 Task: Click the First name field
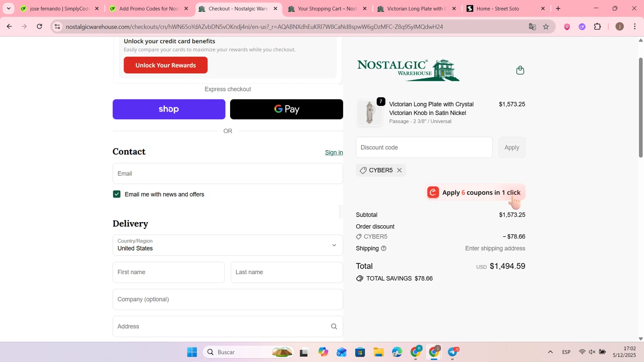pyautogui.click(x=169, y=272)
